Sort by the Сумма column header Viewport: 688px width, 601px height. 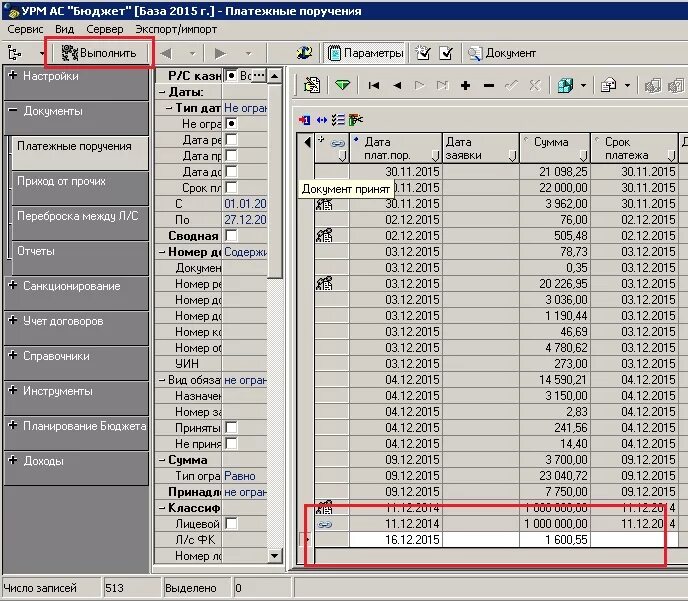click(555, 148)
